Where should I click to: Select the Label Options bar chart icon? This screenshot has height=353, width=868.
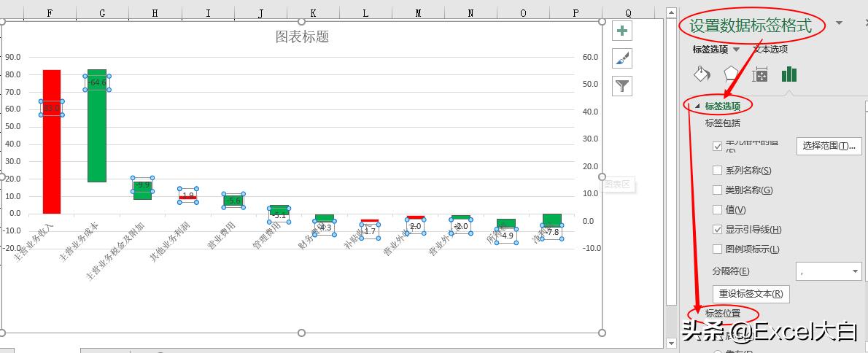(x=788, y=74)
